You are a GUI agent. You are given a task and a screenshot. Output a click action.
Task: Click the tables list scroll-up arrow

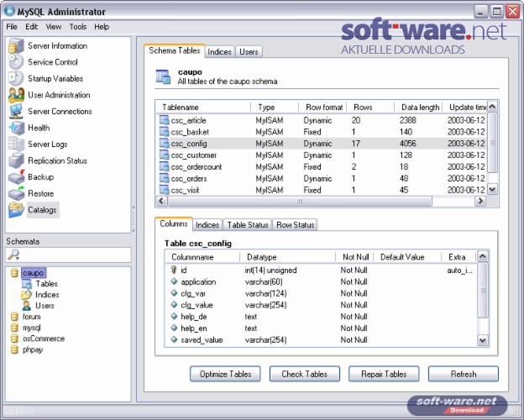492,107
